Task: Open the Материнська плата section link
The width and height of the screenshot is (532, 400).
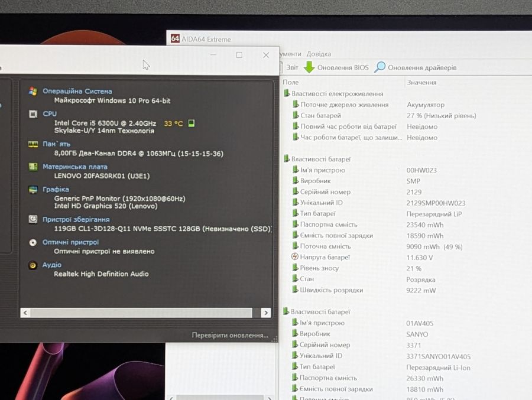Action: coord(75,167)
